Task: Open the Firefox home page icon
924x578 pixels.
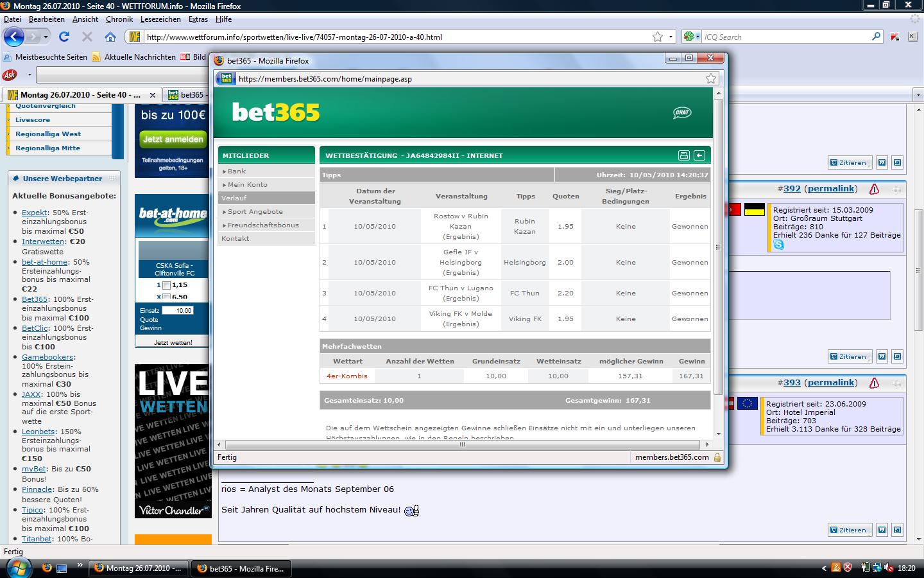Action: (110, 37)
